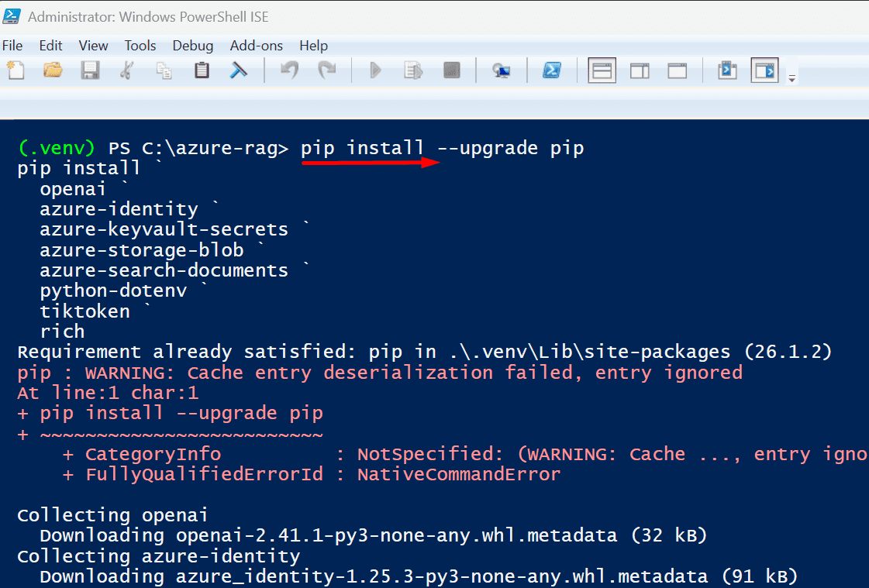Save the script with the floppy disk icon
Image resolution: width=869 pixels, height=588 pixels.
[91, 70]
